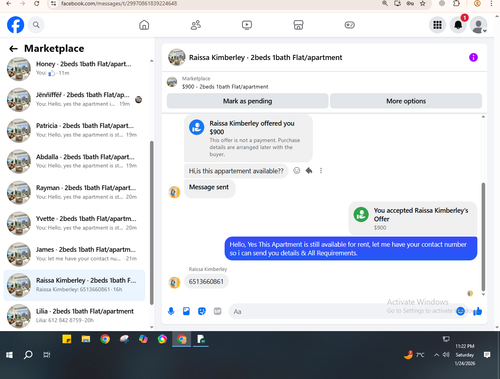Click the Facebook search magnifier icon

tap(36, 25)
